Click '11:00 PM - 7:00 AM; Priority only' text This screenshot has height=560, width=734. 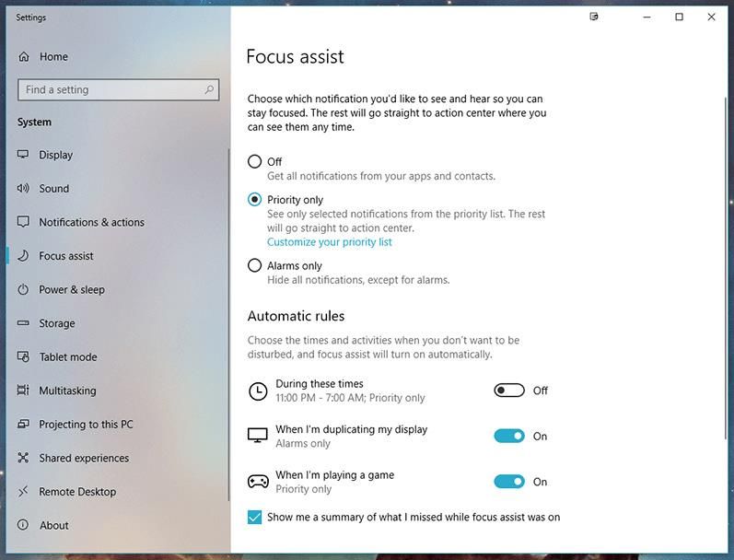(x=350, y=398)
